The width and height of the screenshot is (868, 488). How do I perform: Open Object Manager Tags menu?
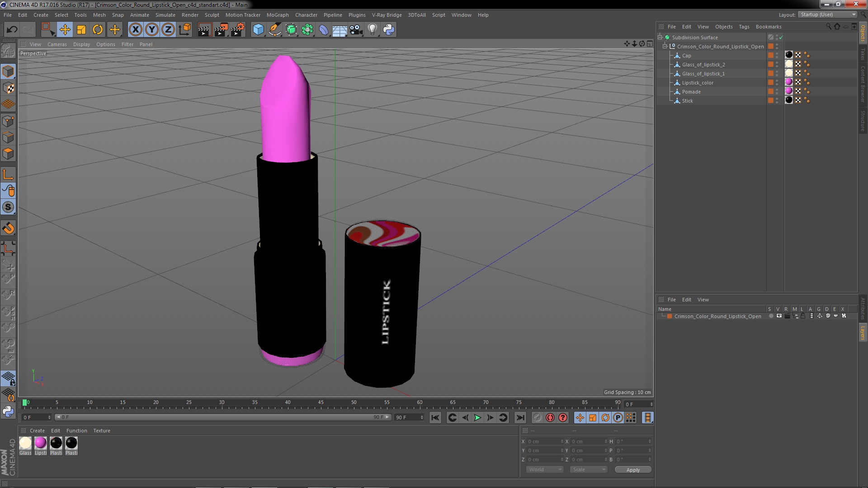pyautogui.click(x=744, y=27)
